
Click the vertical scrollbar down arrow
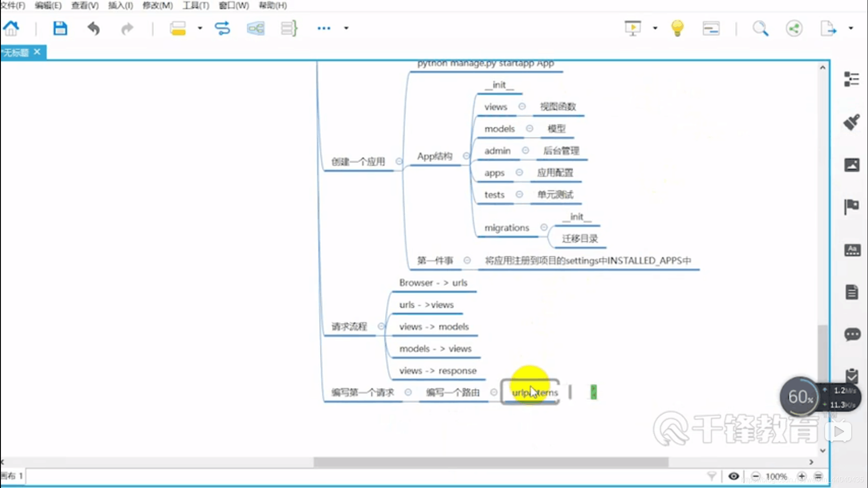point(823,450)
